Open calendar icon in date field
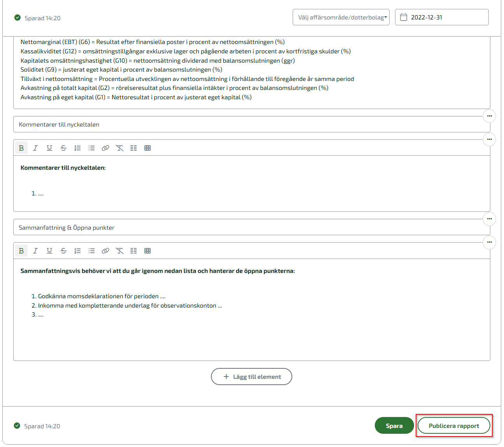 tap(404, 17)
